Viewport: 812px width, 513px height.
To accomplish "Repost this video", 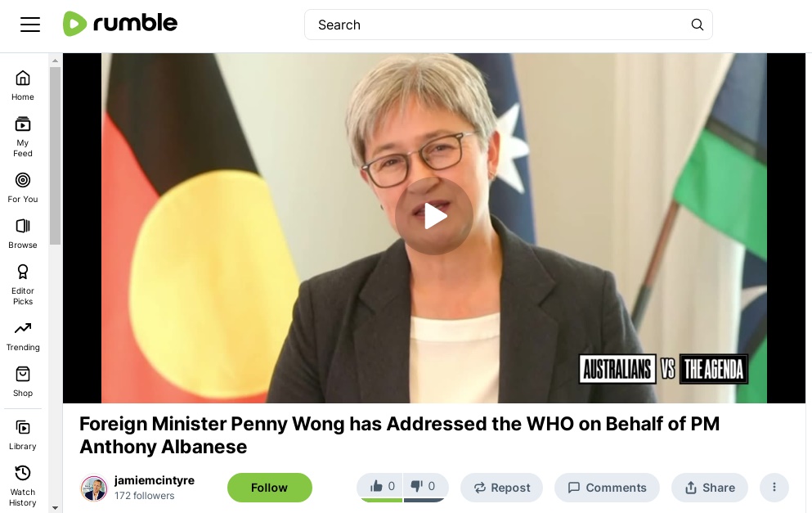I will [x=501, y=488].
